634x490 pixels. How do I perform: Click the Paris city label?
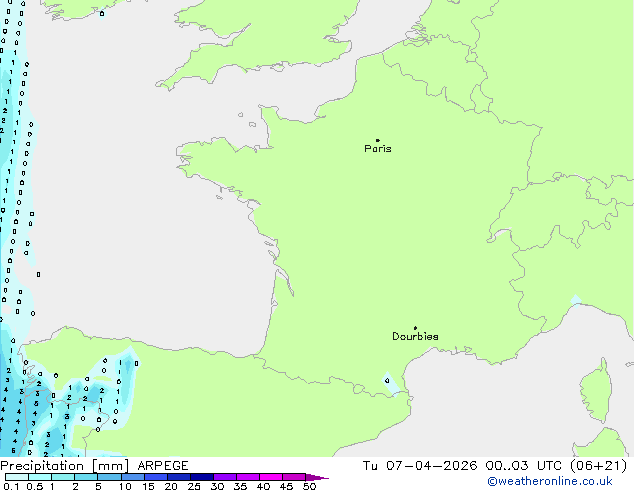[x=378, y=149]
